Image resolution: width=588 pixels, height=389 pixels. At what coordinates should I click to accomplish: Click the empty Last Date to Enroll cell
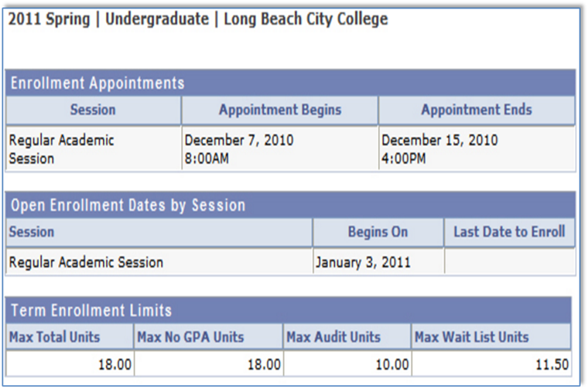tap(510, 262)
